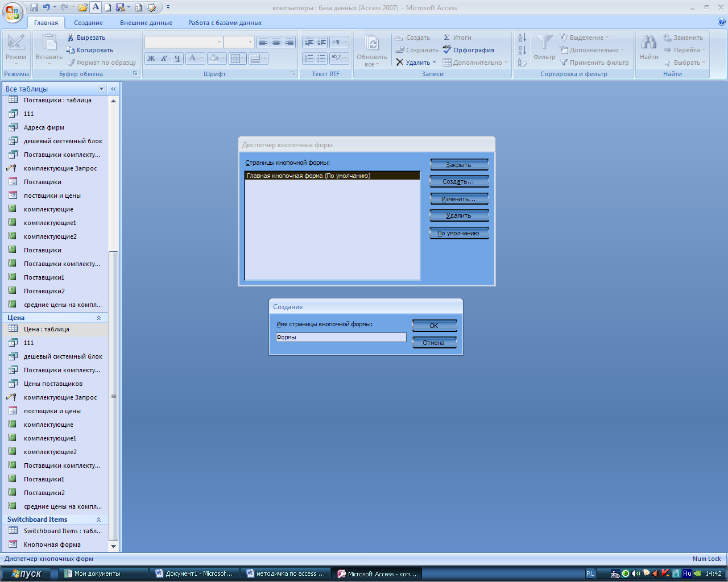
Task: Click По умолчанию button in switchboard manager
Action: coord(459,233)
